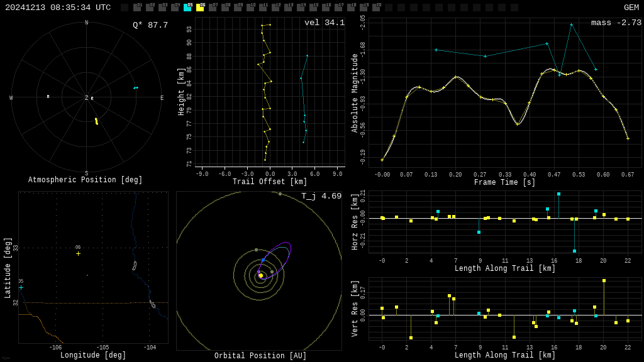Click the mass -2.73 readout
Viewport: 644px width, 362px height.
616,23
